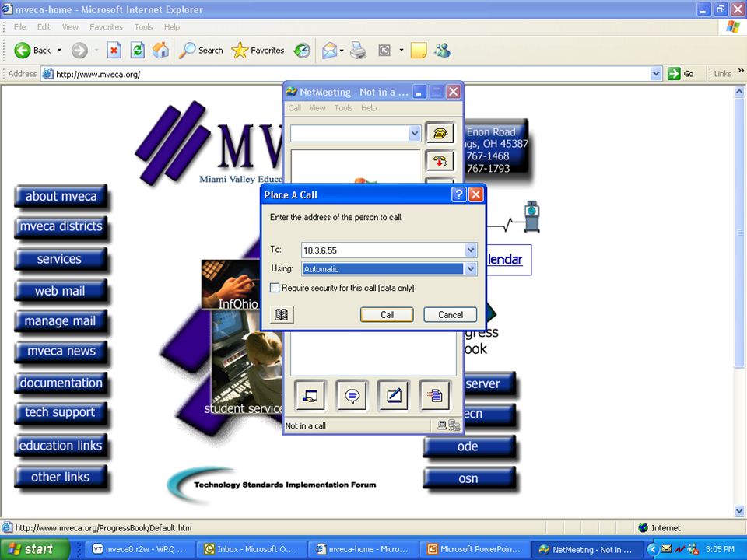Open the education links page button

click(x=61, y=446)
